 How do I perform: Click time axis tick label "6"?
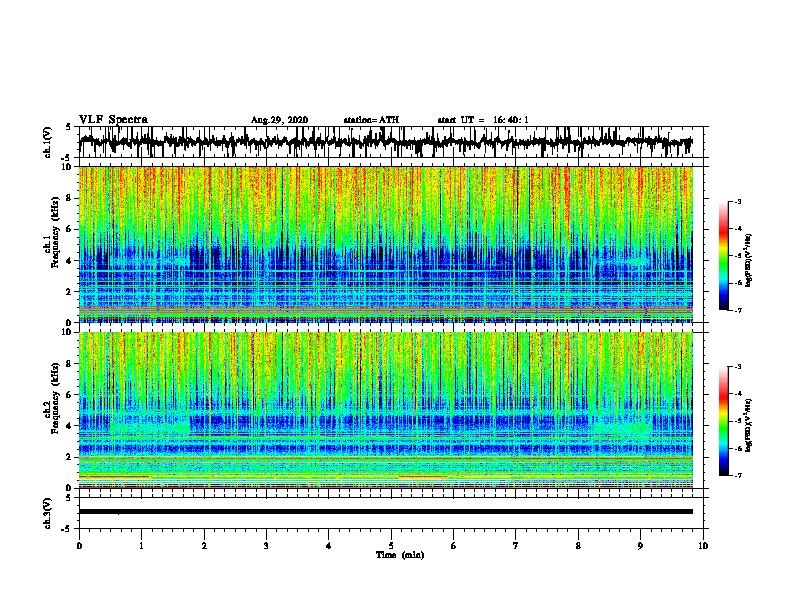454,546
